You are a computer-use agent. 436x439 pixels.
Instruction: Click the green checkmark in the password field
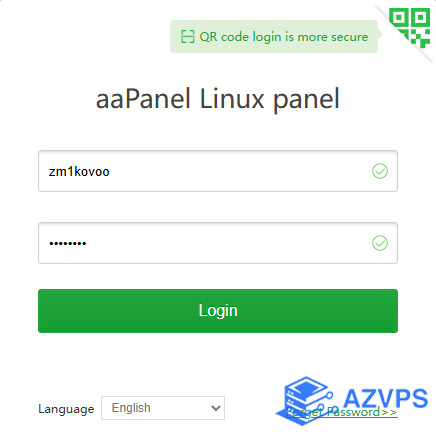coord(380,243)
